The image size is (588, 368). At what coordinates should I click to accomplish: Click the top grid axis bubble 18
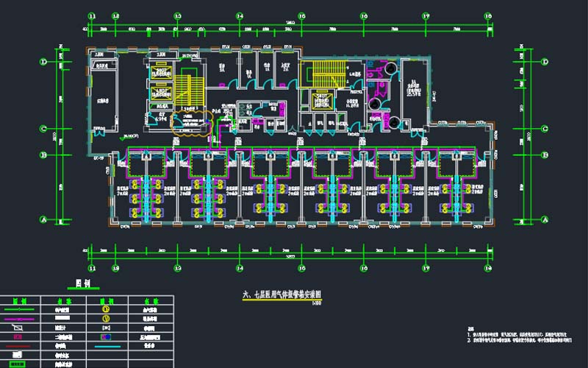(488, 15)
